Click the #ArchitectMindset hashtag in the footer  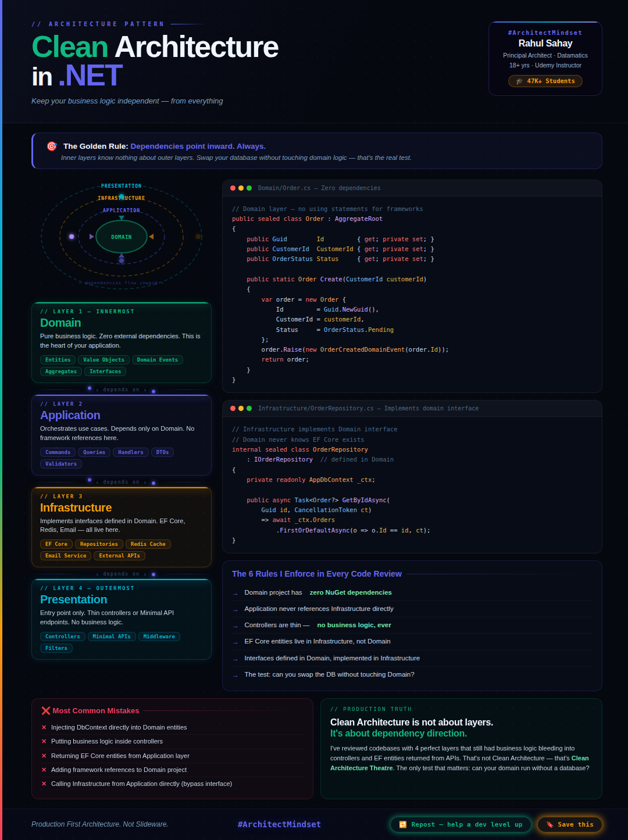tap(279, 824)
